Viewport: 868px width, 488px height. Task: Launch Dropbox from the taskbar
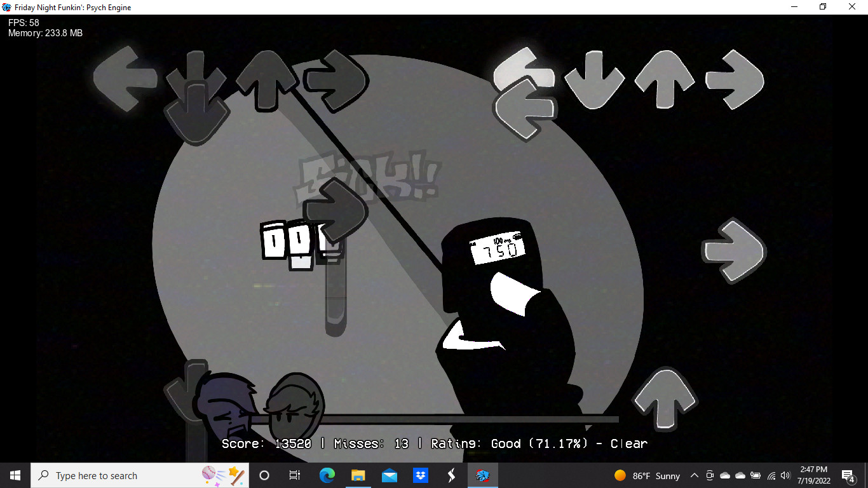point(420,475)
